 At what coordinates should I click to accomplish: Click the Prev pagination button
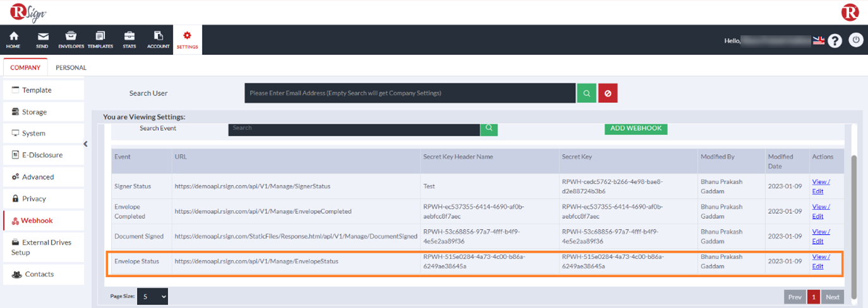point(795,297)
